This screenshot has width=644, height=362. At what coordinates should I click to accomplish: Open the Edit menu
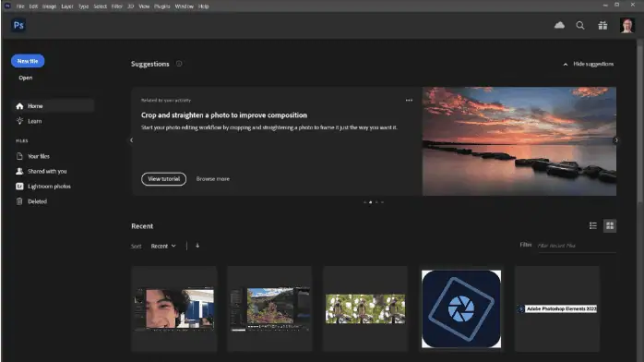pos(33,6)
